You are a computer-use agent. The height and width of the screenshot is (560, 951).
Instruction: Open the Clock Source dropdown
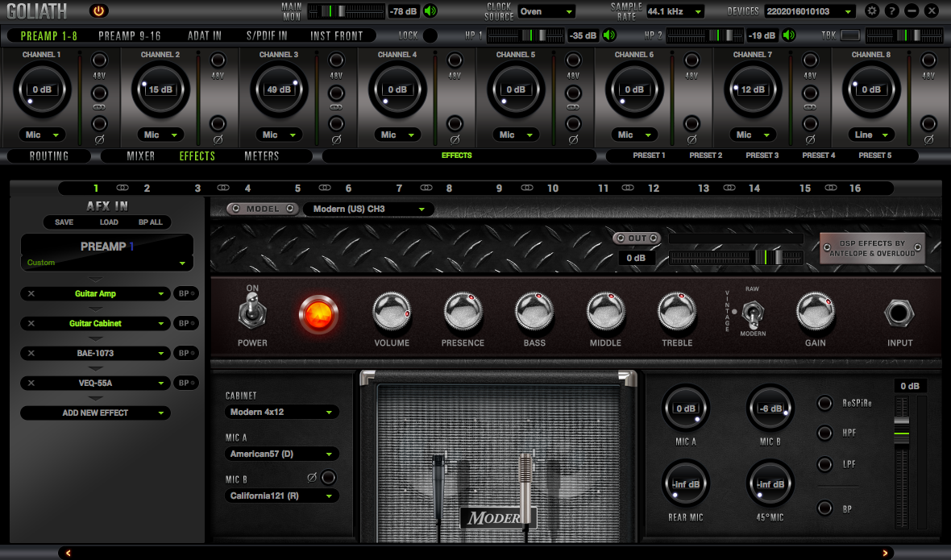point(546,11)
